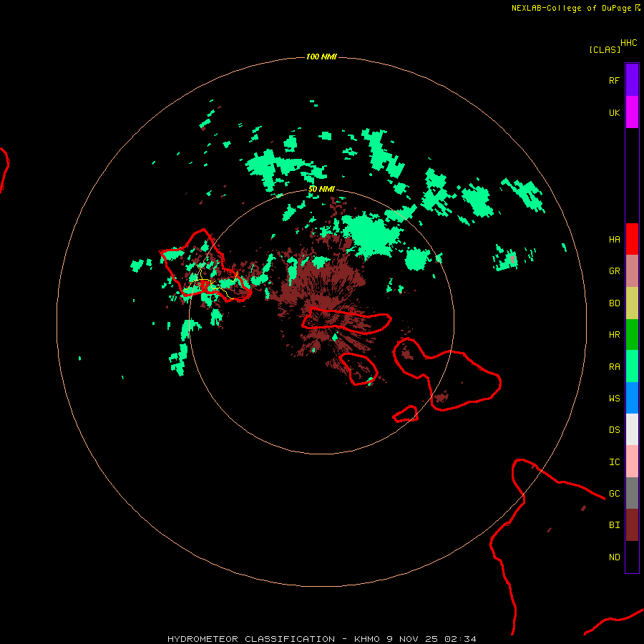Click the BD yellow legend swatch
Image resolution: width=644 pixels, height=644 pixels.
click(632, 303)
